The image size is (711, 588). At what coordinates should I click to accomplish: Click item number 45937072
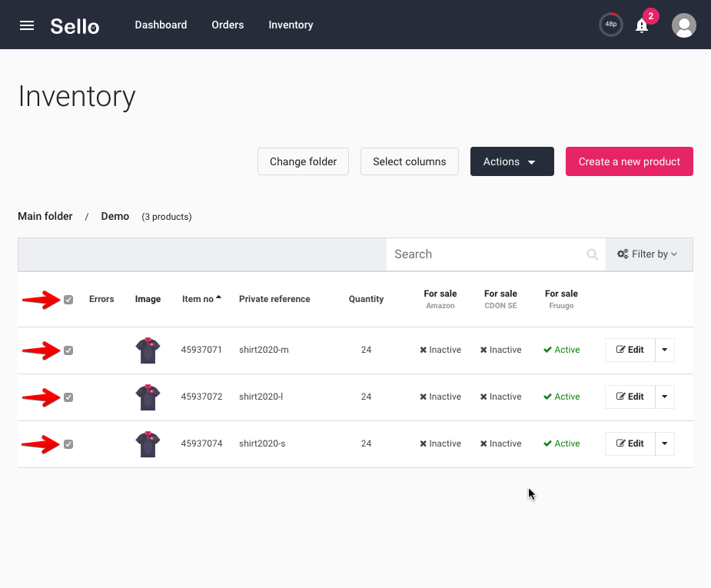pos(201,397)
